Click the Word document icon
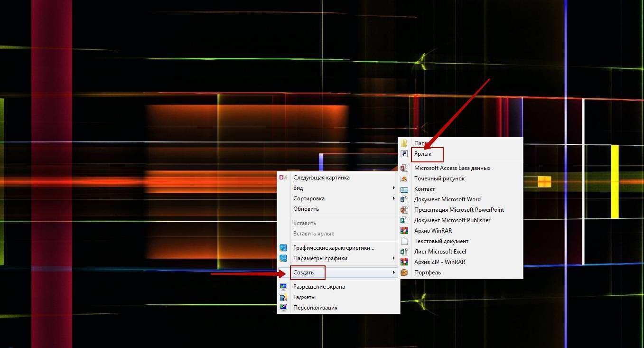 pos(404,199)
